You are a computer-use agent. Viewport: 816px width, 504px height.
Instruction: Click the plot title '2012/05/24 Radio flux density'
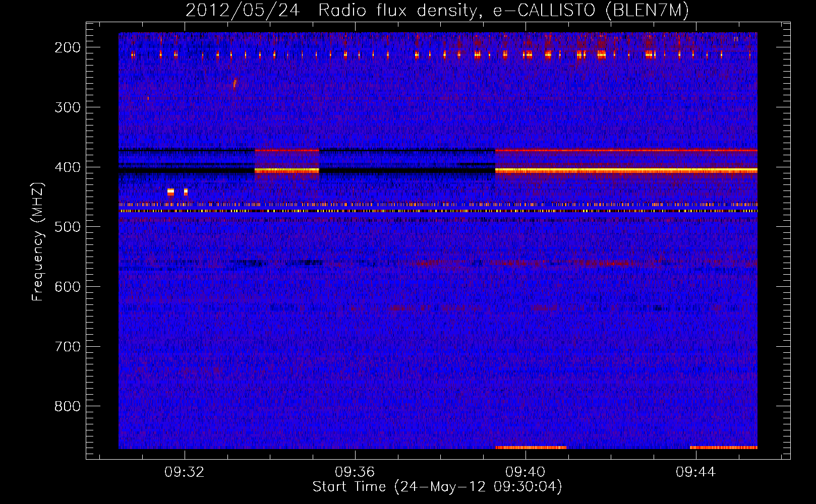[437, 10]
